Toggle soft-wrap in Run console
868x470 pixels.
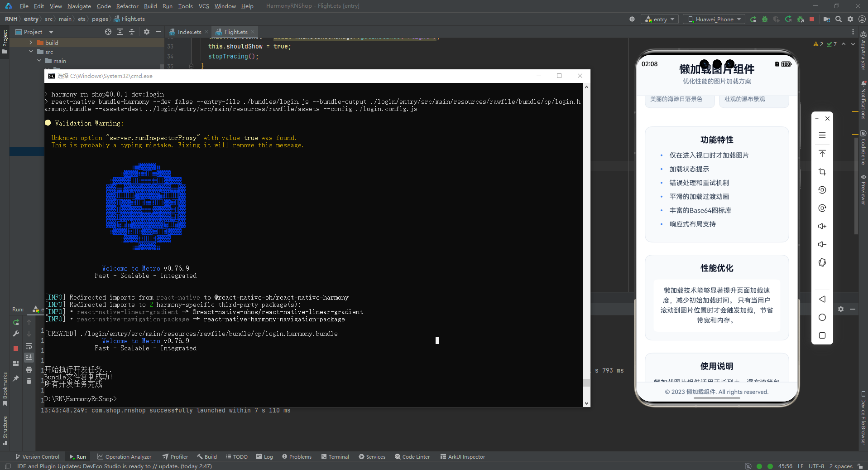(x=29, y=346)
